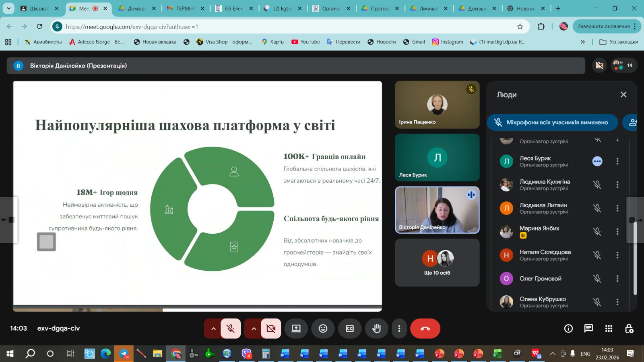Open the emoji reactions button
Image resolution: width=644 pixels, height=362 pixels.
click(323, 329)
